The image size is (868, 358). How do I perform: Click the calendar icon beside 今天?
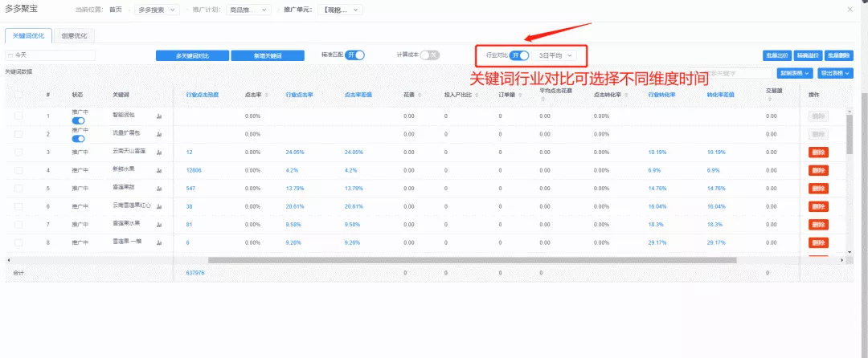[x=10, y=55]
